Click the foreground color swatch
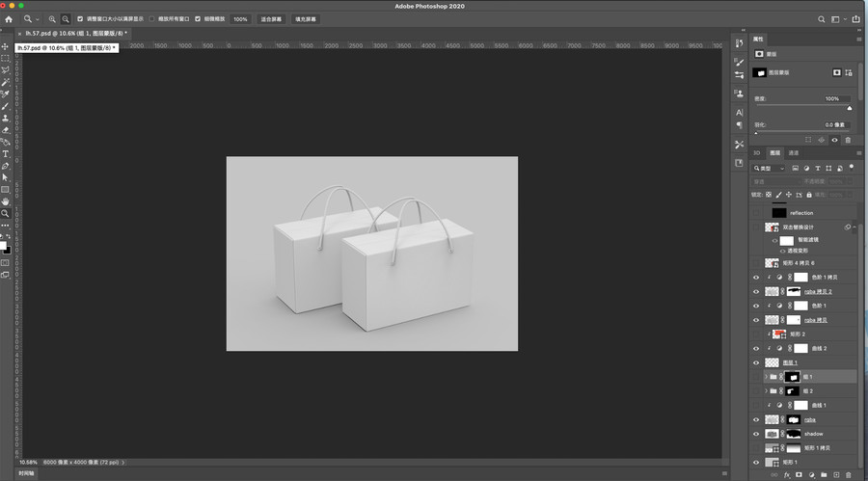This screenshot has width=868, height=481. click(3, 246)
